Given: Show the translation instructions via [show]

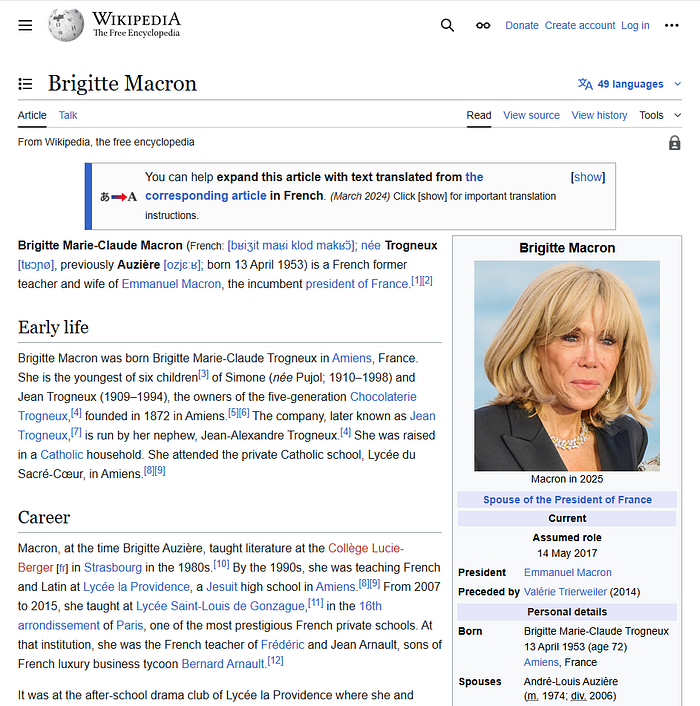Looking at the screenshot, I should click(x=587, y=177).
